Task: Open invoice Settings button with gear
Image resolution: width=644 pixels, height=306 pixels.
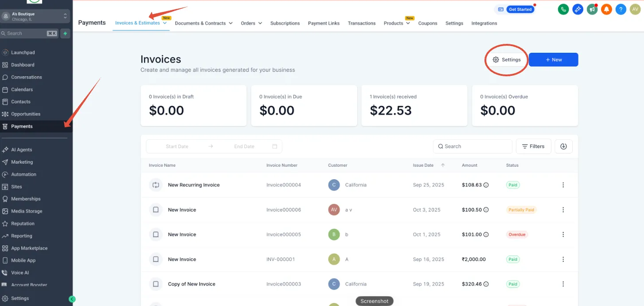Action: pyautogui.click(x=507, y=60)
